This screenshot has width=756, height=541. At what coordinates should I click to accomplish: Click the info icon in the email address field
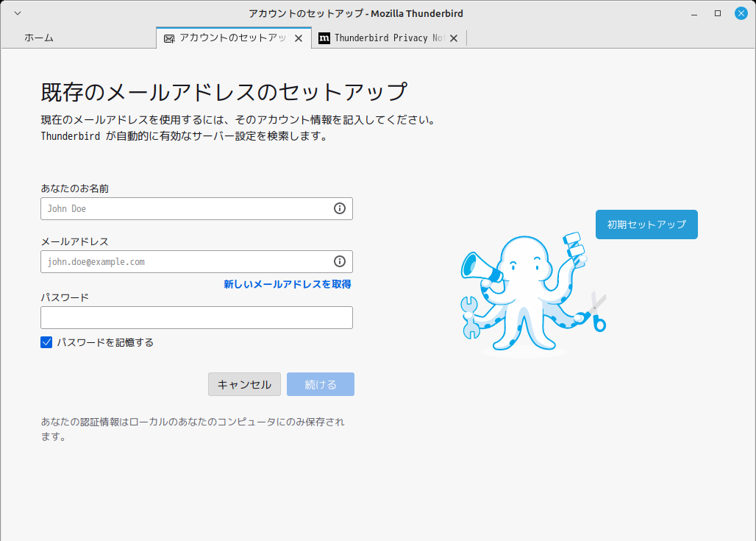[340, 261]
